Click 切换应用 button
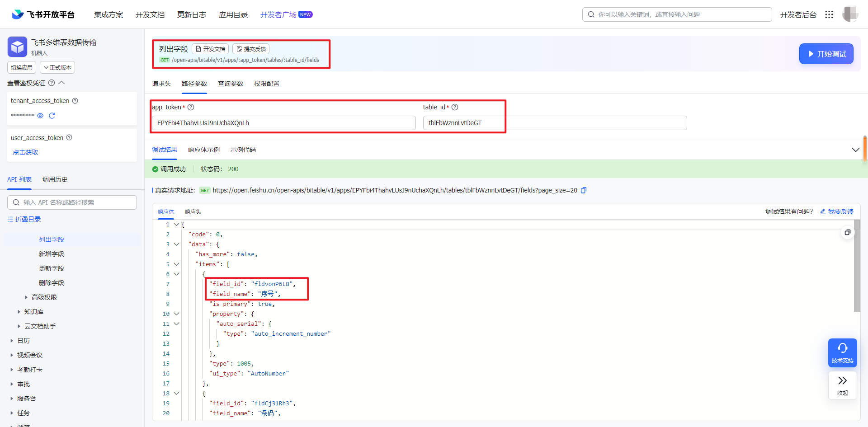868x427 pixels. tap(22, 67)
